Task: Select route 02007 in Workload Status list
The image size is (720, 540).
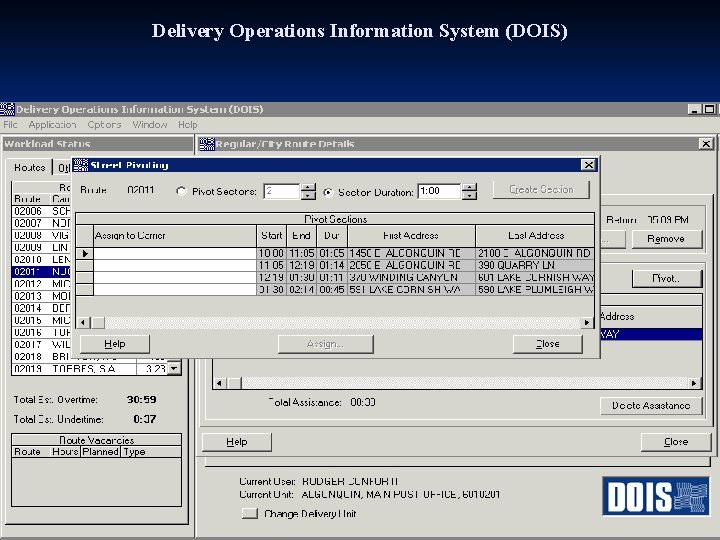Action: (x=41, y=223)
